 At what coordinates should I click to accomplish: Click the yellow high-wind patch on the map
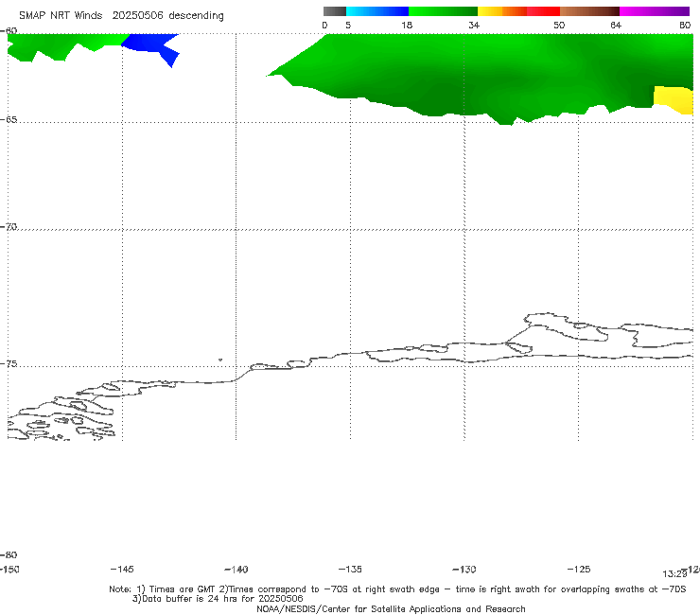674,99
